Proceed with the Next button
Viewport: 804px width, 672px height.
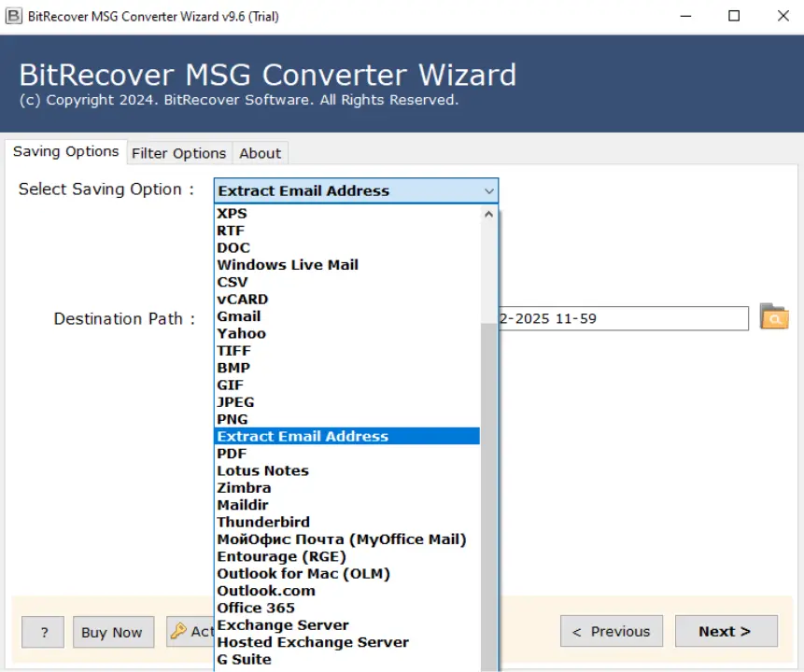[x=726, y=631]
